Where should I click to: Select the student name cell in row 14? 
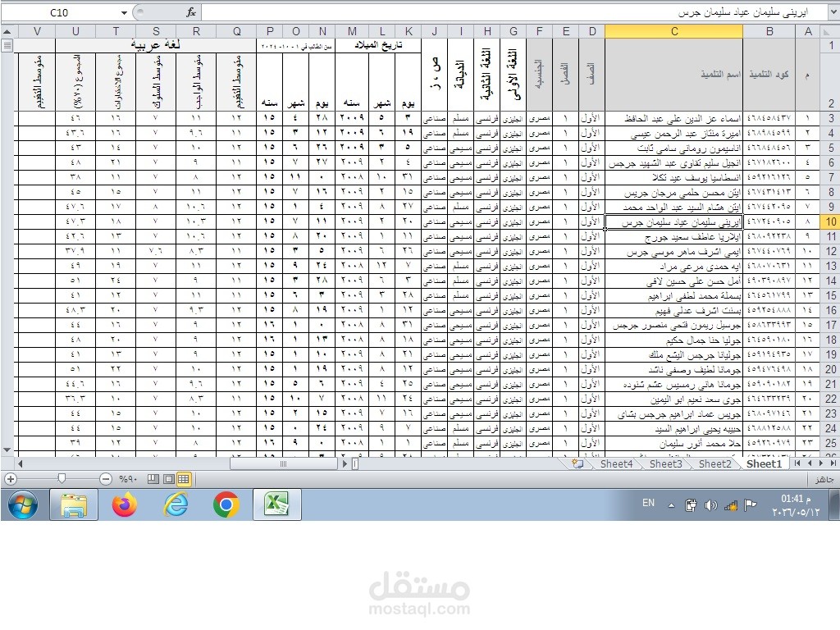tap(674, 281)
